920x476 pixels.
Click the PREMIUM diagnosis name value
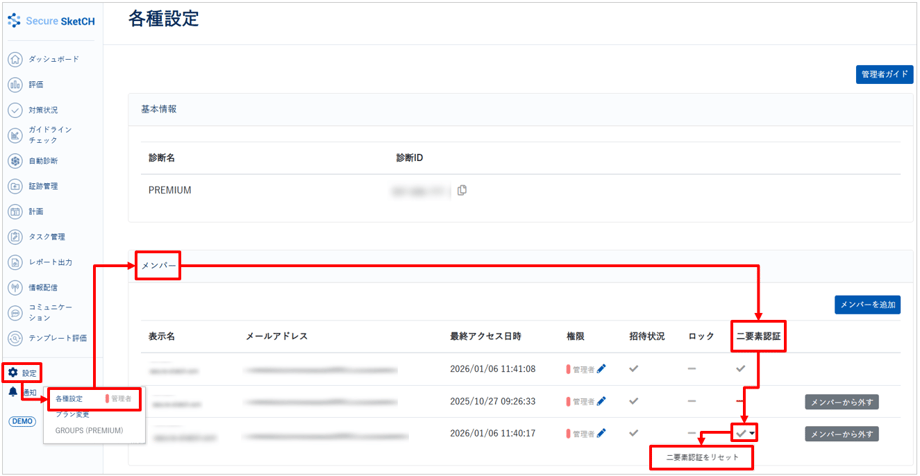coord(170,190)
